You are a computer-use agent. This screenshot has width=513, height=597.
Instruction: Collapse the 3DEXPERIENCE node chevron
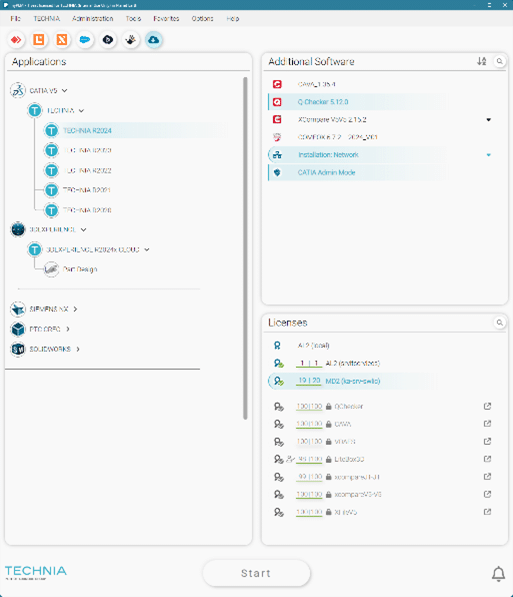pyautogui.click(x=83, y=230)
